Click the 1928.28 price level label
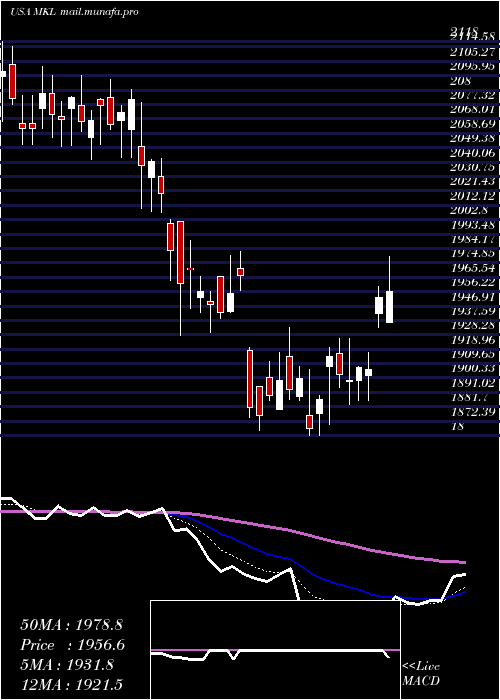Screen dimensions: 500x700 coord(473,325)
